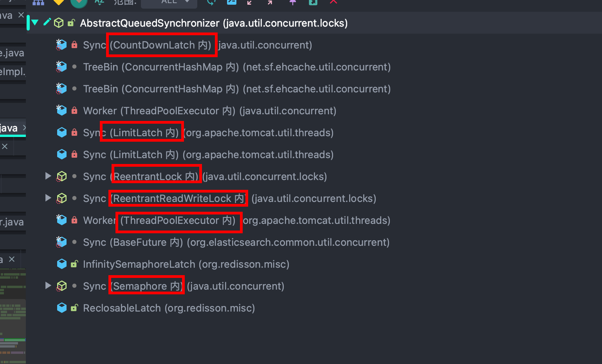
Task: Click the abstract class icon of Sync (Semaphore)
Action: pos(61,286)
